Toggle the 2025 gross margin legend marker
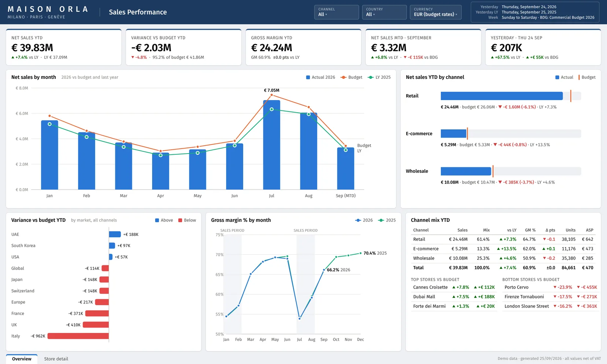Viewport: 607px width, 364px height. [381, 220]
